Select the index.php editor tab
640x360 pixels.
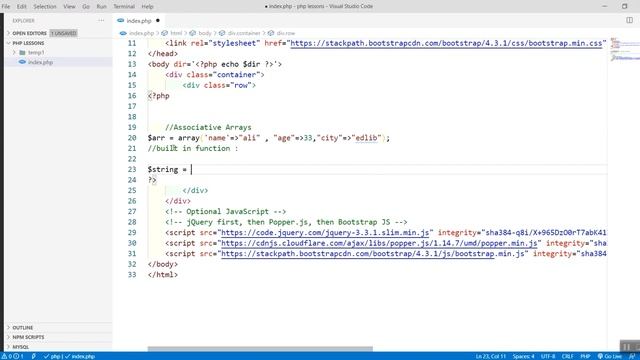pos(139,20)
